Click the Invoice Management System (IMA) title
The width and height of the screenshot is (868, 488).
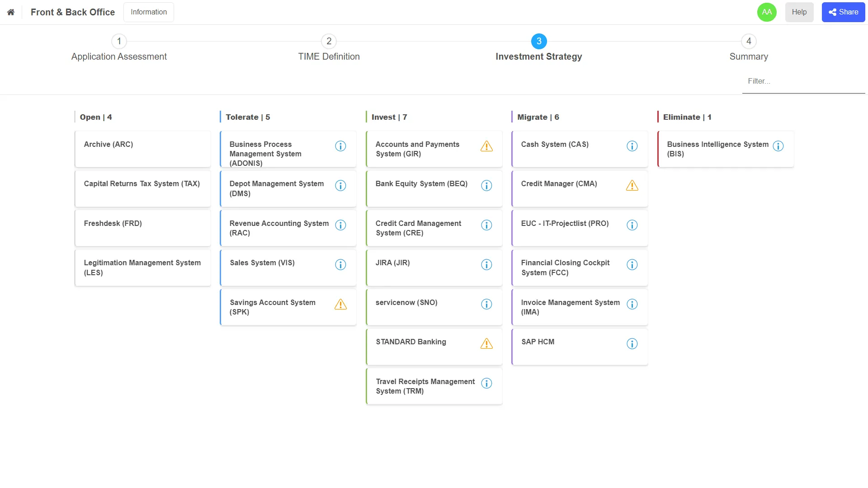pos(570,307)
